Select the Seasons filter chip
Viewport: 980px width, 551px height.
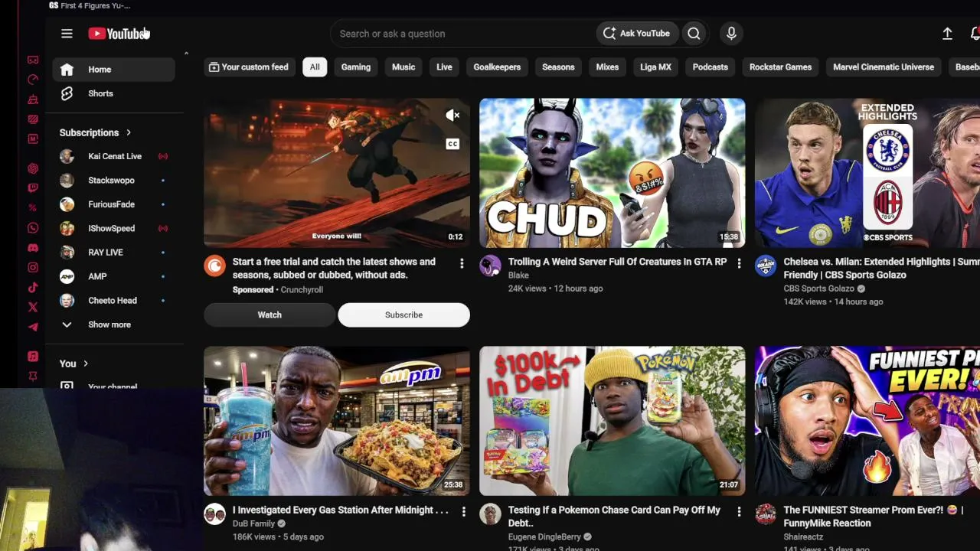click(558, 67)
